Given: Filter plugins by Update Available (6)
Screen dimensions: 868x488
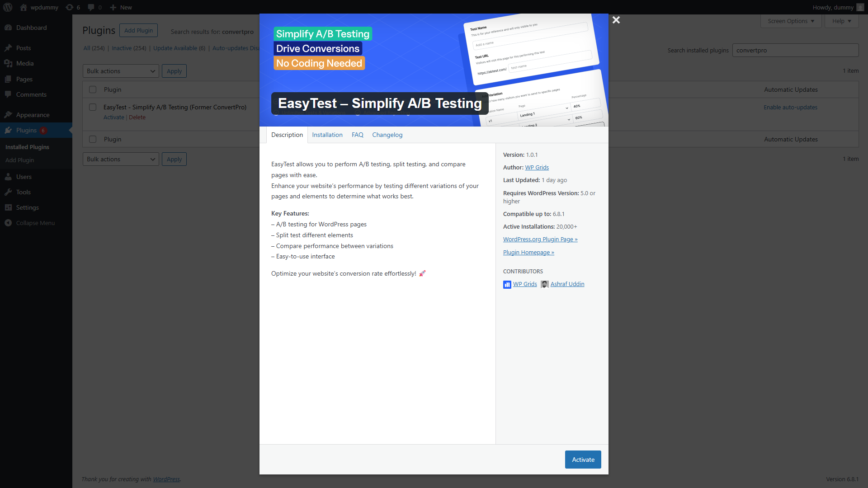Looking at the screenshot, I should (179, 48).
